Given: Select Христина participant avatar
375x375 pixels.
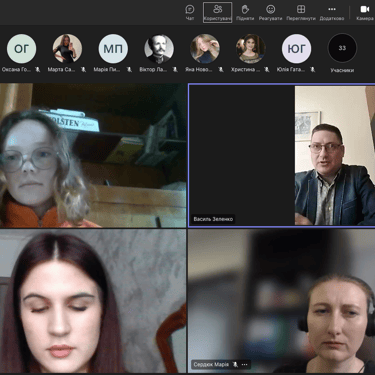Looking at the screenshot, I should click(x=251, y=49).
